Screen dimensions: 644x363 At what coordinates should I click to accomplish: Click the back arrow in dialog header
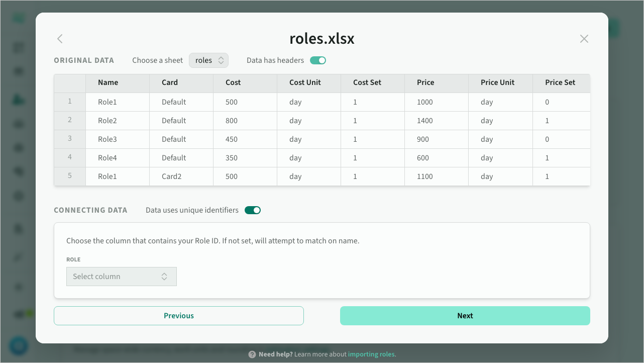tap(60, 39)
